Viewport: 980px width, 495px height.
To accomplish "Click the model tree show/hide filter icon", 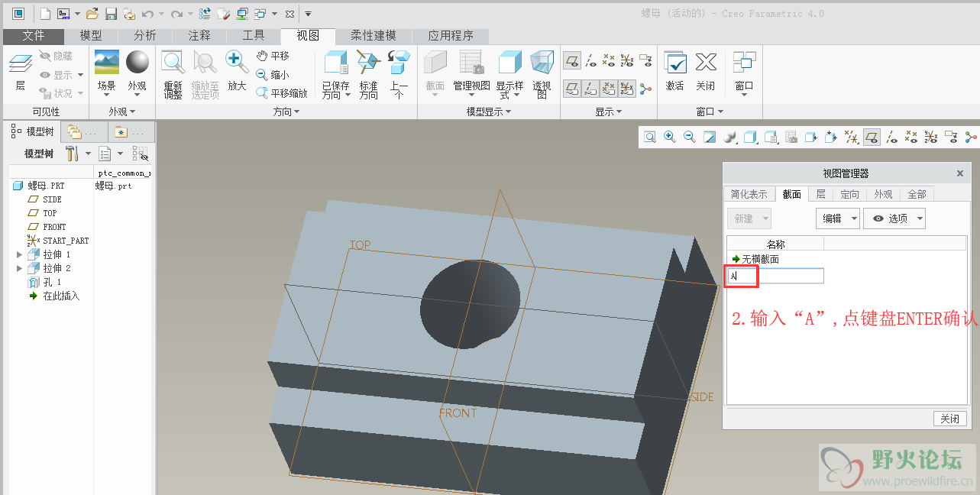I will point(141,154).
